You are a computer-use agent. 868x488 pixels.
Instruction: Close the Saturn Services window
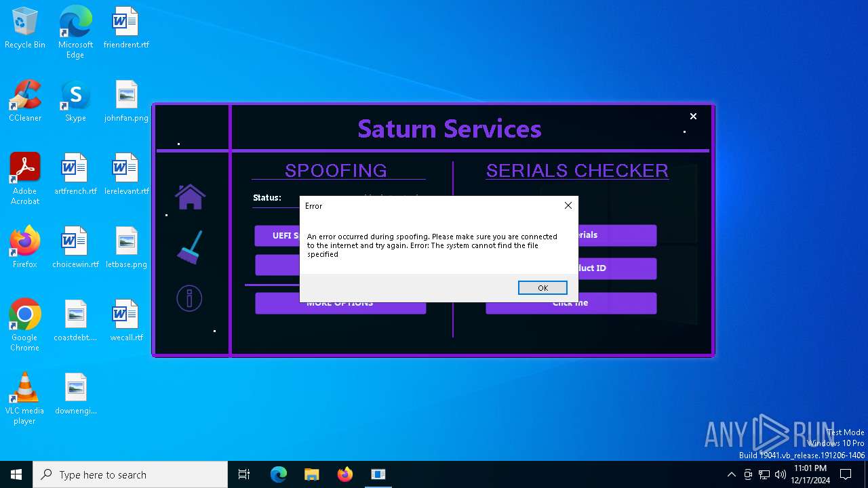[x=693, y=117]
